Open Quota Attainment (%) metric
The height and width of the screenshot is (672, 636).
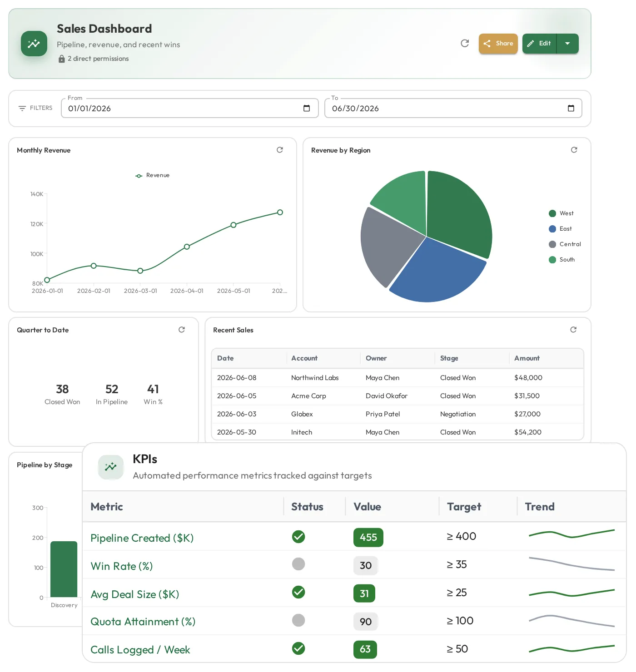(143, 622)
